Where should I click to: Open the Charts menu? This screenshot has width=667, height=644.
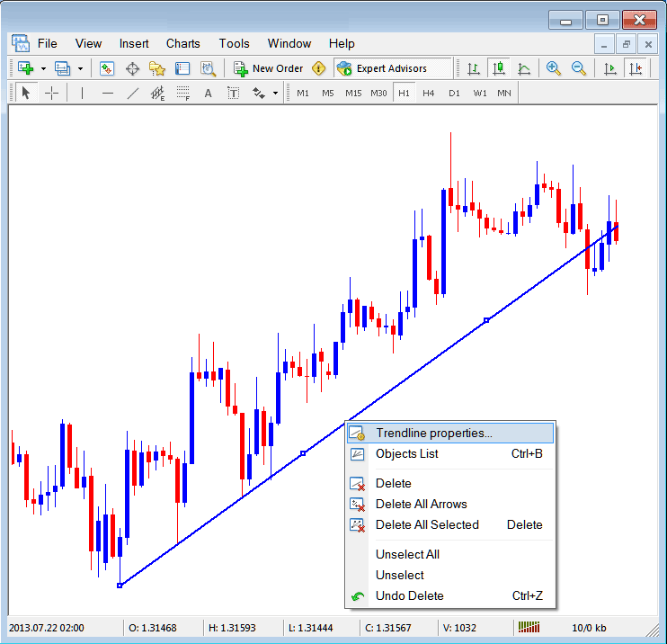point(182,43)
